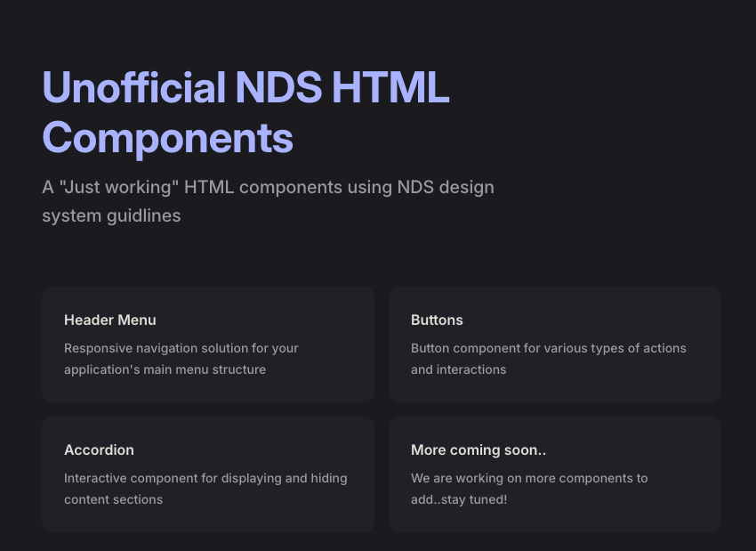Click the add..stay tuned! text
The height and width of the screenshot is (551, 756).
459,499
